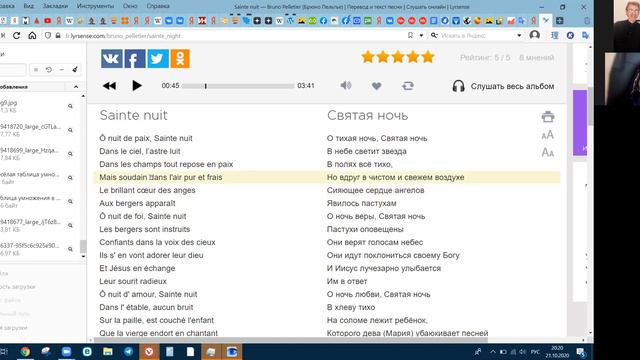The width and height of the screenshot is (640, 360).
Task: Open browser profile account icon
Action: pos(535,36)
